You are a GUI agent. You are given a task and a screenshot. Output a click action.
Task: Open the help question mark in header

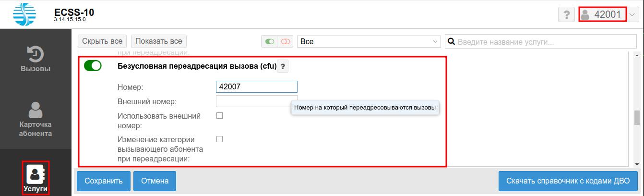click(566, 14)
